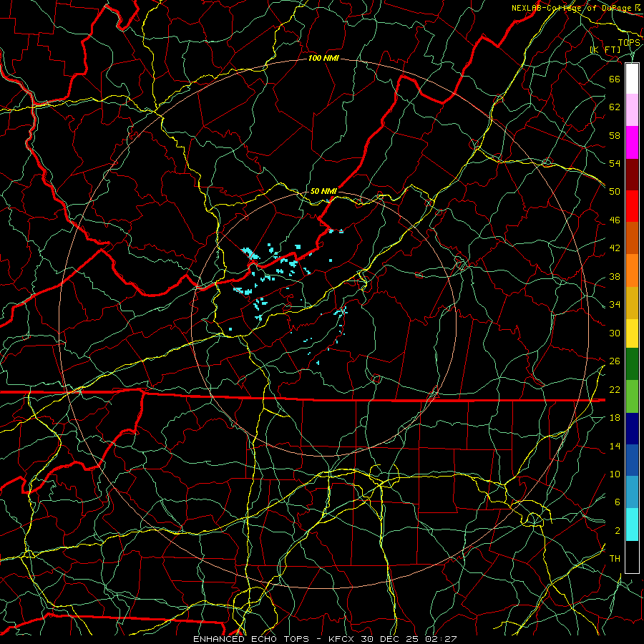This screenshot has width=644, height=644.
Task: Click the dark orange swatch between 46 and 42
Action: pos(632,238)
